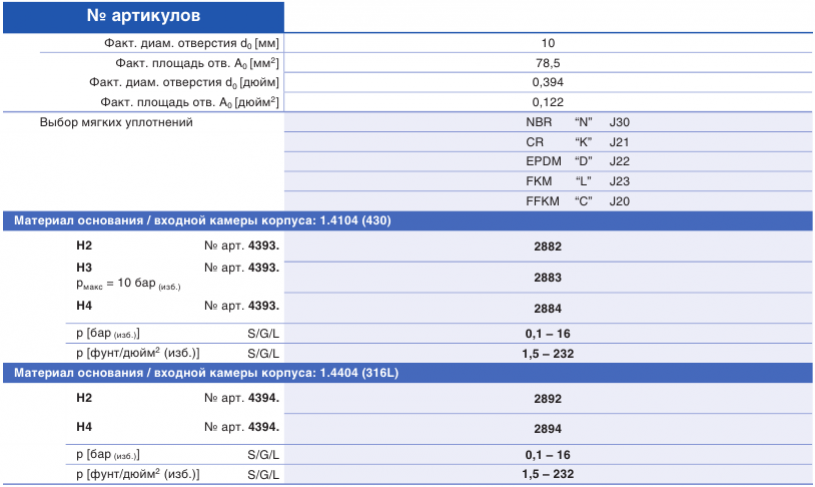Select the FFKM "C" J20 seal row
815x487 pixels.
coord(548,201)
